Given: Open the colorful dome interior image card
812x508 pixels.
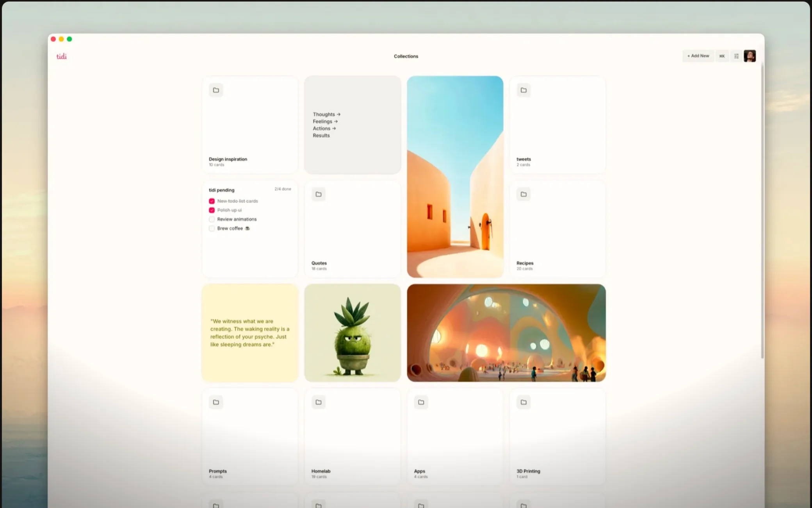Looking at the screenshot, I should coord(506,333).
